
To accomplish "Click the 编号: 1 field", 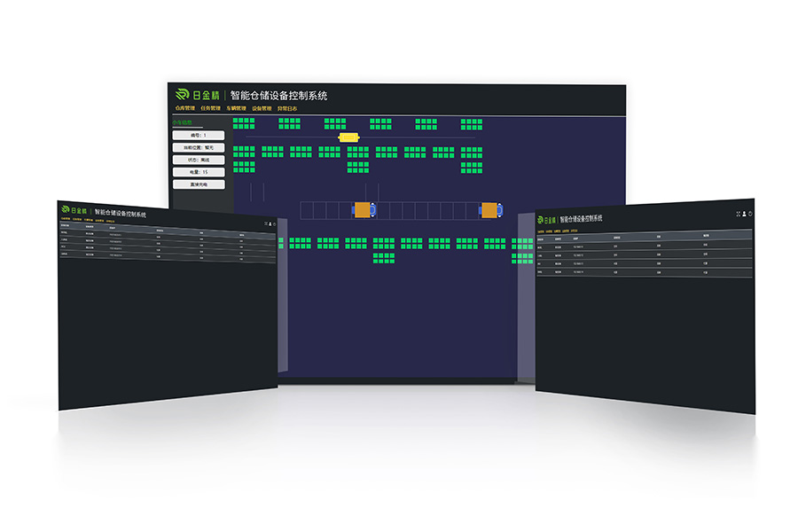I will (199, 136).
